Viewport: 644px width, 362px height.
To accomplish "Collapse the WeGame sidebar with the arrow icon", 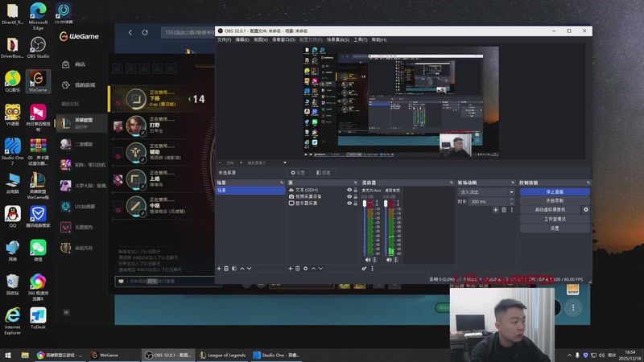I will [x=66, y=312].
